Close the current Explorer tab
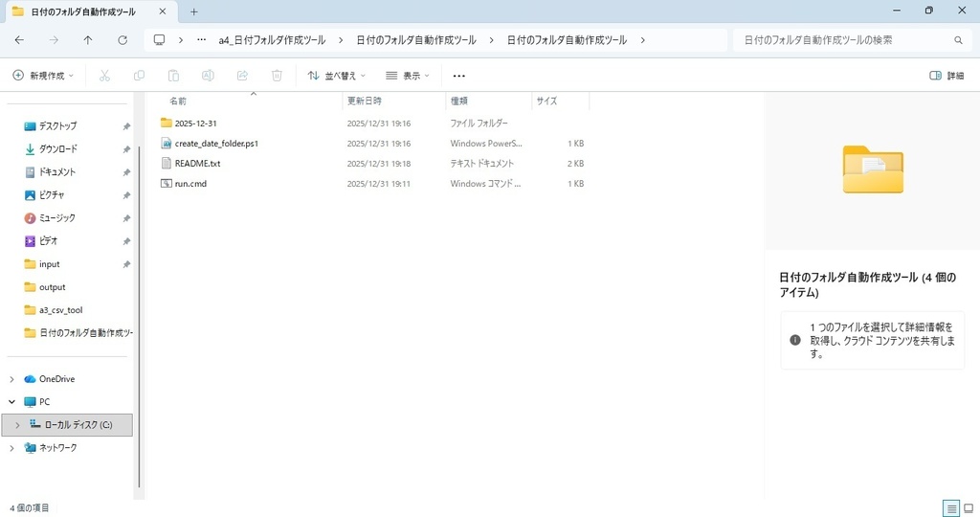This screenshot has width=980, height=517. tap(163, 11)
